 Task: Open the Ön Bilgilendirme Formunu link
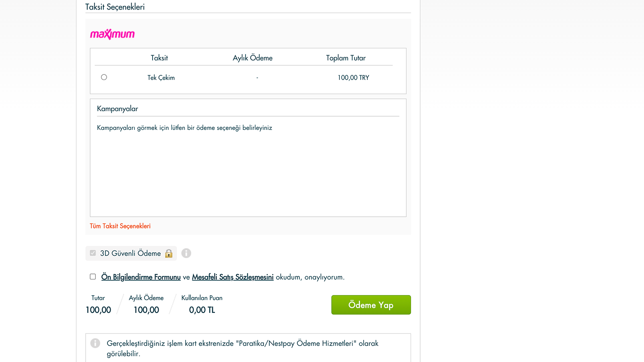click(141, 277)
